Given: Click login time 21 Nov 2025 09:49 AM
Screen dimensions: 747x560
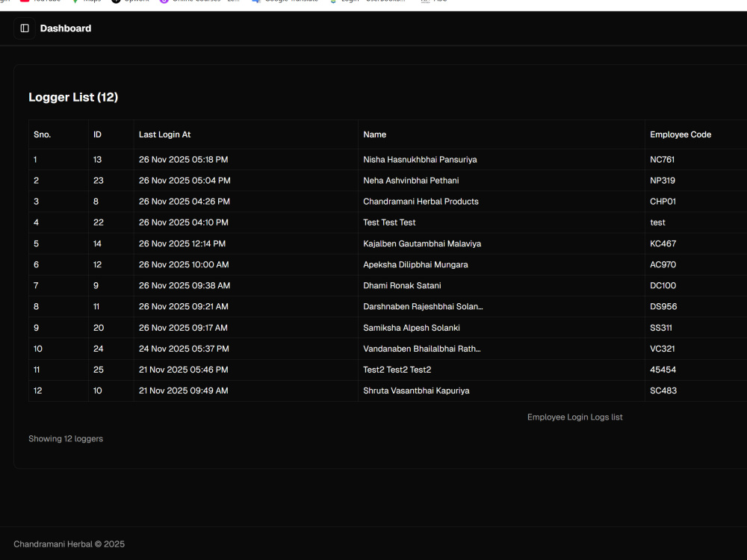Looking at the screenshot, I should 184,391.
